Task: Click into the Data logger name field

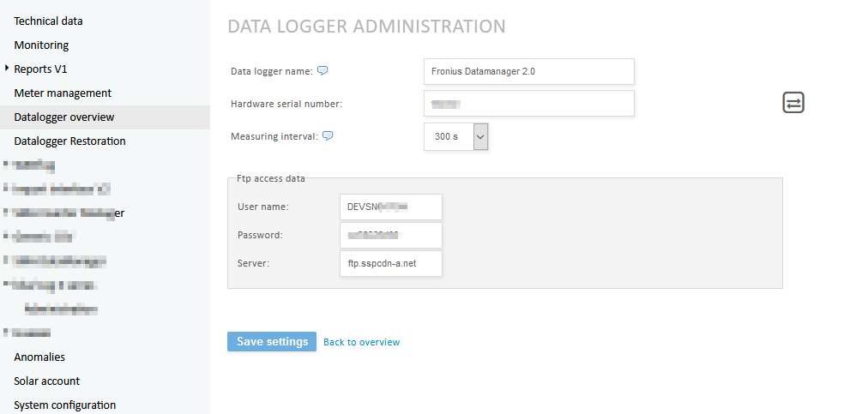Action: (x=528, y=71)
